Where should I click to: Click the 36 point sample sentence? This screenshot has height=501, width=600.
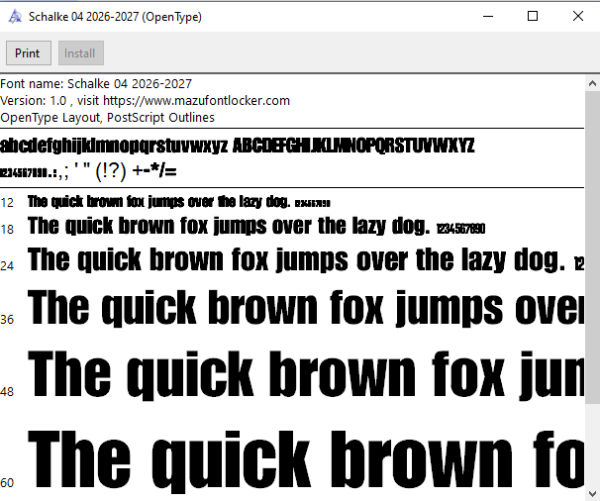tap(306, 308)
